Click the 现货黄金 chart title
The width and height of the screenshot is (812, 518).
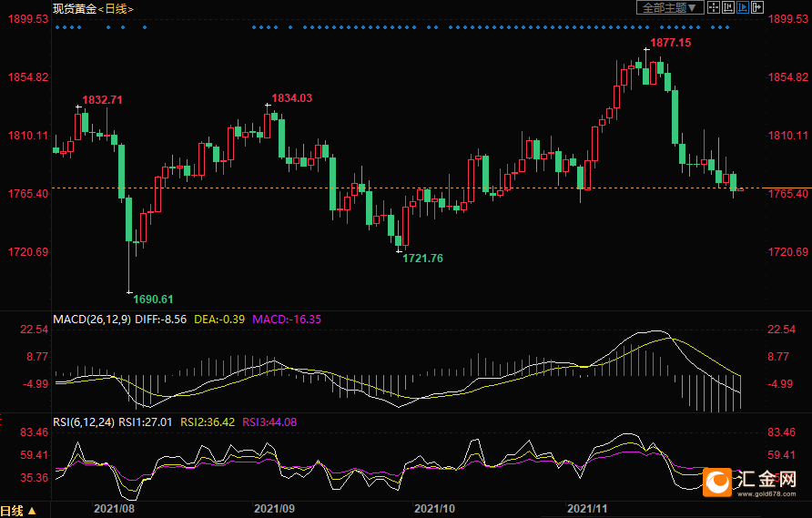(75, 9)
